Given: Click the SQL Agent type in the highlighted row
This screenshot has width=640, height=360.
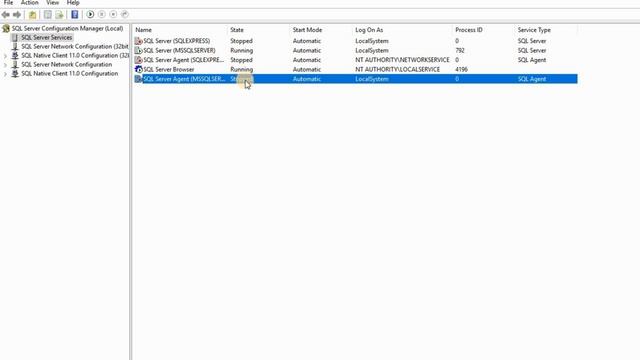Looking at the screenshot, I should [x=532, y=79].
